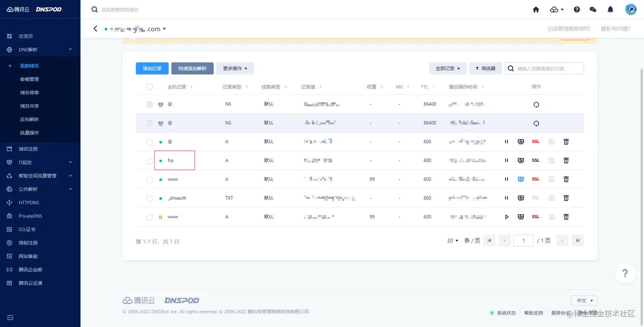The height and width of the screenshot is (327, 644).
Task: Tick the checkbox for the paused www record
Action: [x=149, y=217]
